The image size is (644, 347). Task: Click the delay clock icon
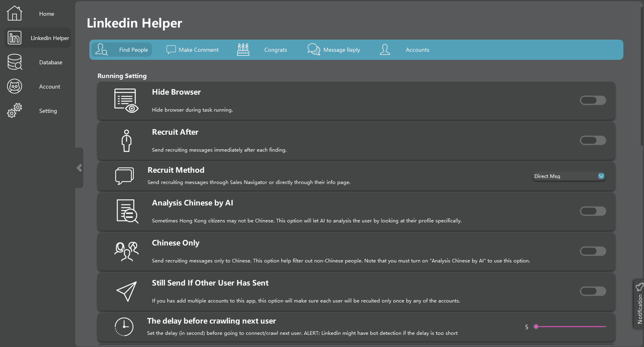click(x=124, y=327)
